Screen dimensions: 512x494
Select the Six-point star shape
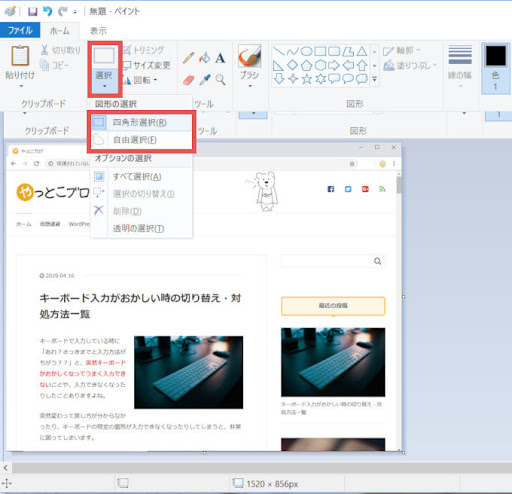pos(321,79)
